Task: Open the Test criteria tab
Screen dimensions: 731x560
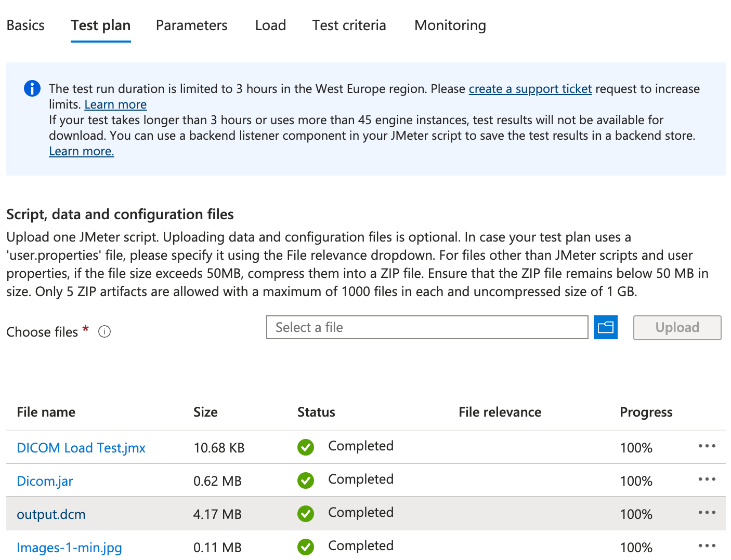Action: pyautogui.click(x=349, y=25)
